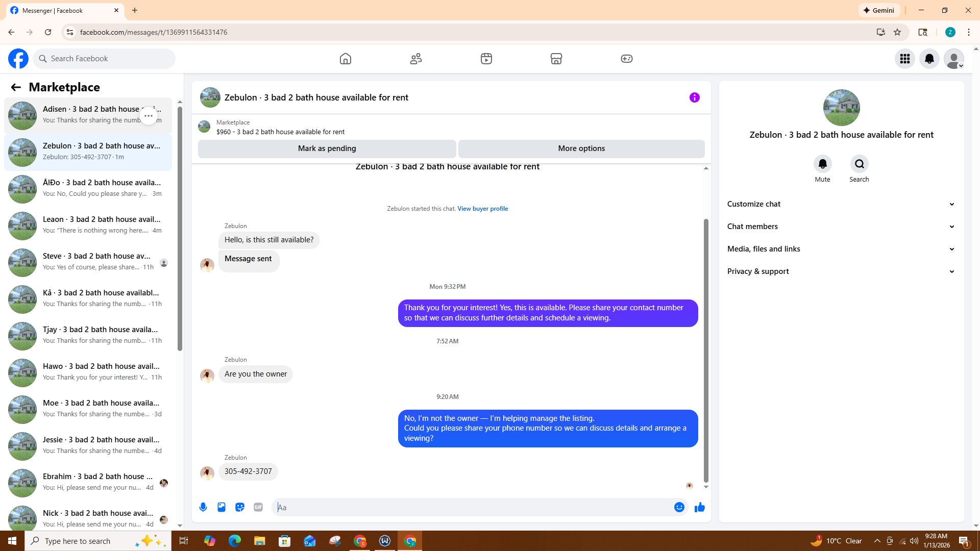Open the GIF picker icon
This screenshot has height=551, width=980.
click(258, 507)
